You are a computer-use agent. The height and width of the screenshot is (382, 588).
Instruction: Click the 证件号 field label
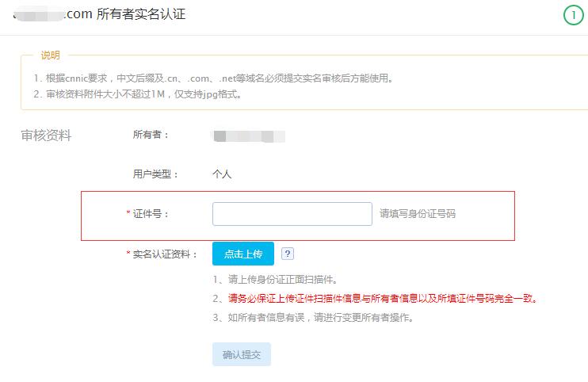[151, 214]
